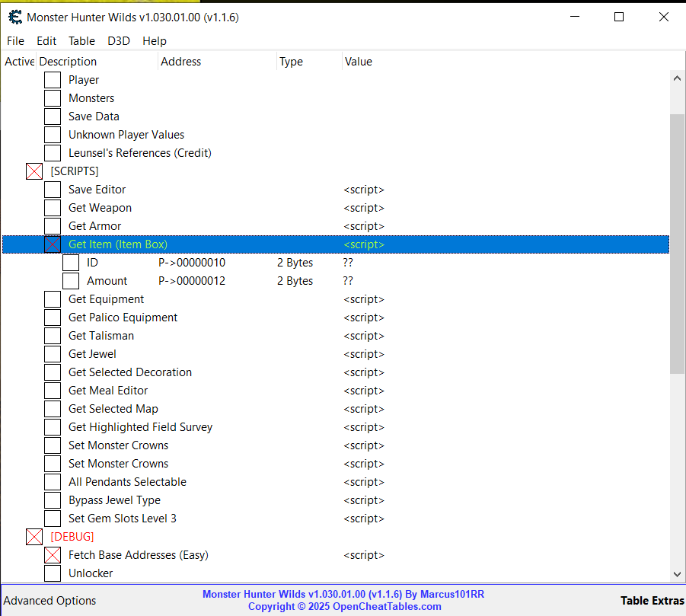
Task: Activate the Bypass Jewel Type checkbox
Action: click(53, 500)
